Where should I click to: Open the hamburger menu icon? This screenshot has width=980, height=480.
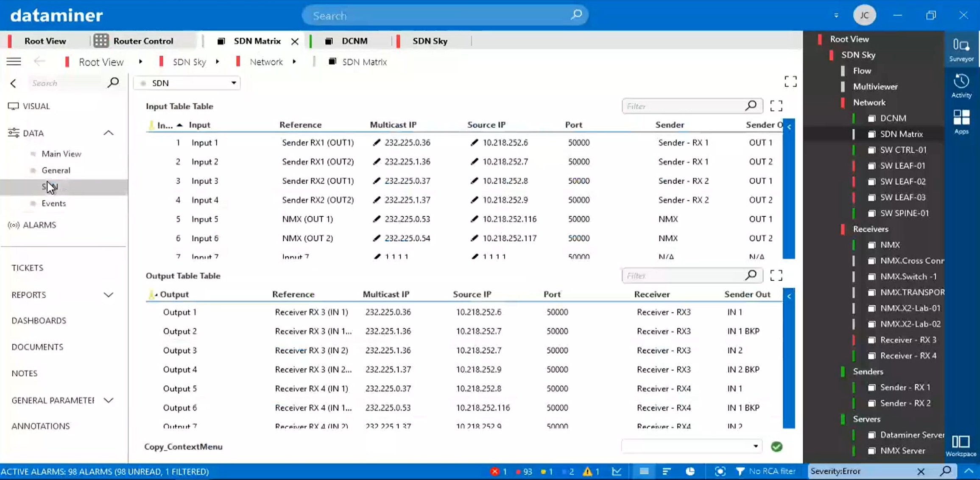pyautogui.click(x=14, y=62)
